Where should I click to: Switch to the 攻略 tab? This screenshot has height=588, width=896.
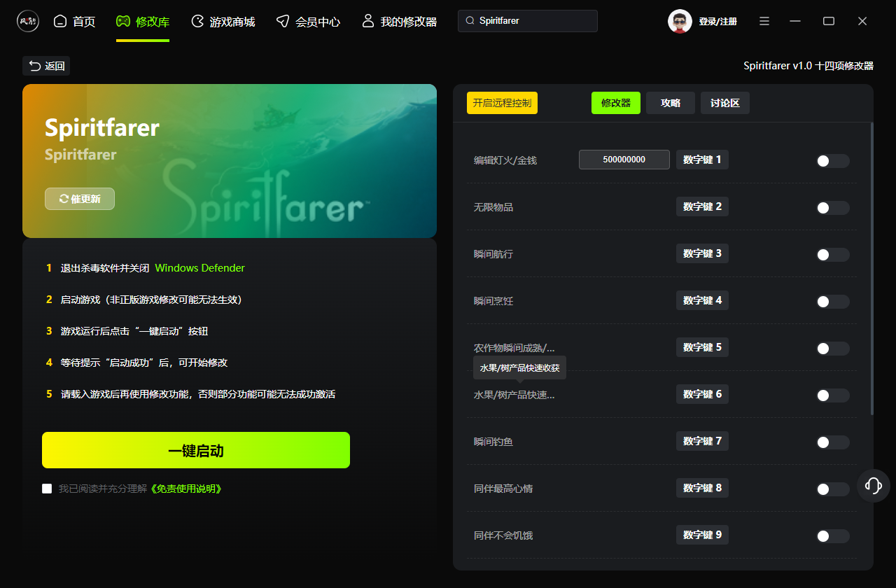coord(671,103)
